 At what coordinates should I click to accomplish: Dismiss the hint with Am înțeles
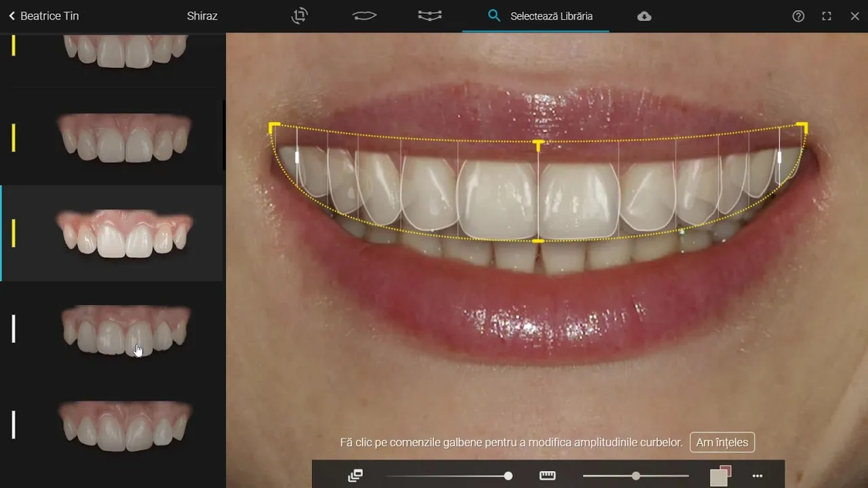coord(722,443)
